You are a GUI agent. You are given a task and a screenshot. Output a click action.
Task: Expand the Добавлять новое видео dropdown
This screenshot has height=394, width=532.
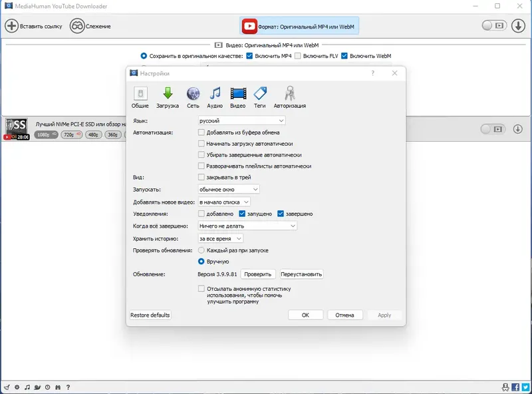point(224,202)
